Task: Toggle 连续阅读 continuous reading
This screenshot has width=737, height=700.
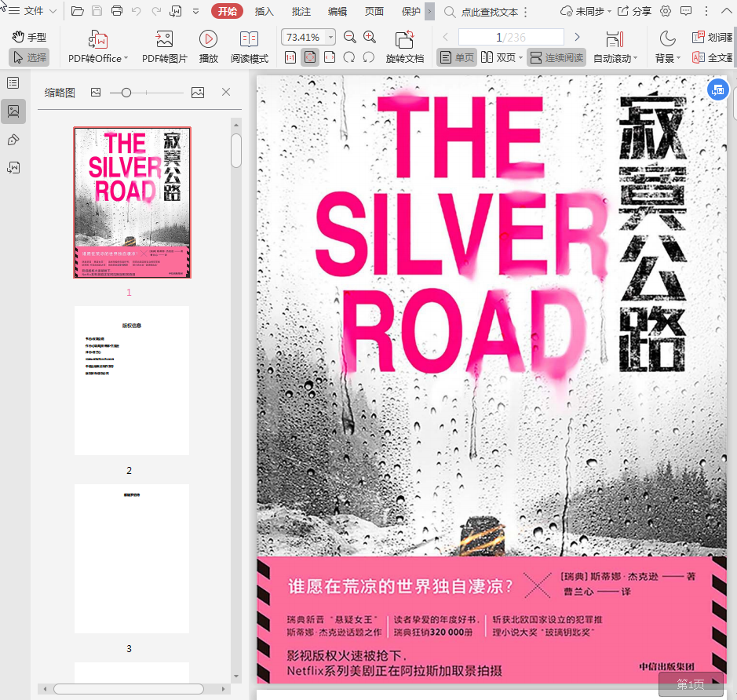Action: tap(556, 57)
